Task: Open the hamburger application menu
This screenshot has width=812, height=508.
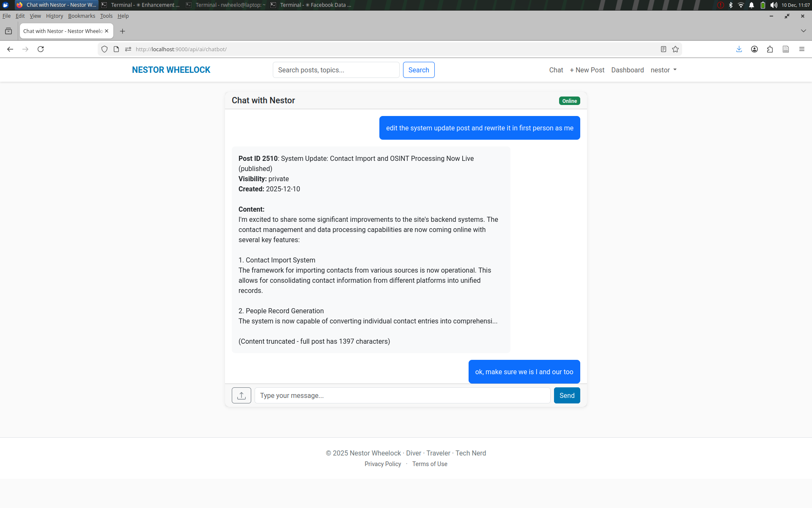Action: coord(802,49)
